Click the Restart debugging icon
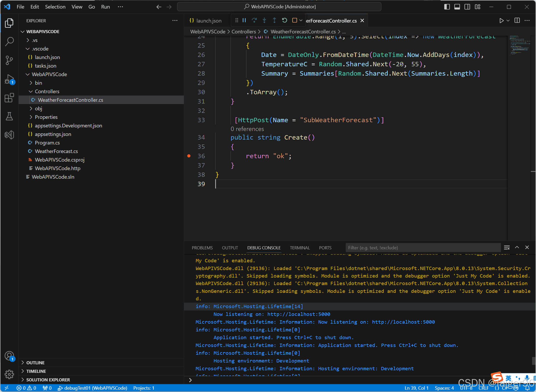The height and width of the screenshot is (392, 536). 285,20
